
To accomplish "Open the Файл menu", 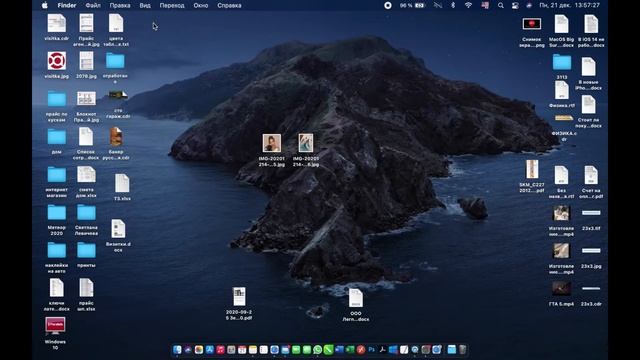I will click(93, 5).
